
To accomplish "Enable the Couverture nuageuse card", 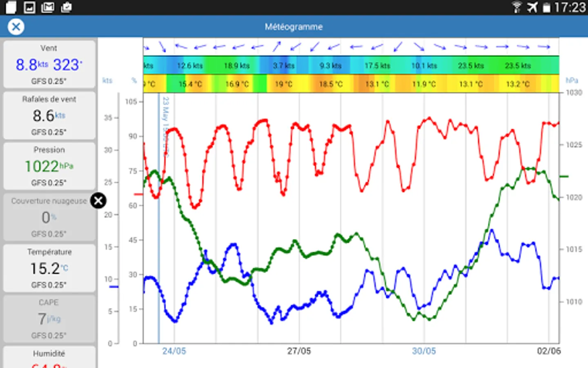I will pyautogui.click(x=49, y=217).
